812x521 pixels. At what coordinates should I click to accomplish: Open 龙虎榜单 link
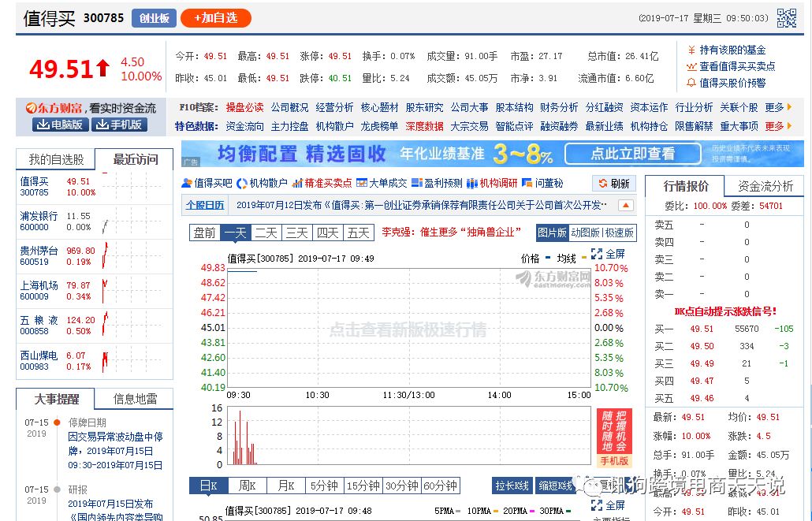coord(379,126)
